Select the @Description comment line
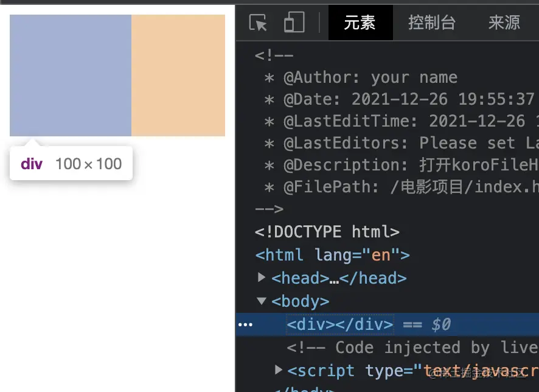Viewport: 539px width, 392px height. [402, 165]
